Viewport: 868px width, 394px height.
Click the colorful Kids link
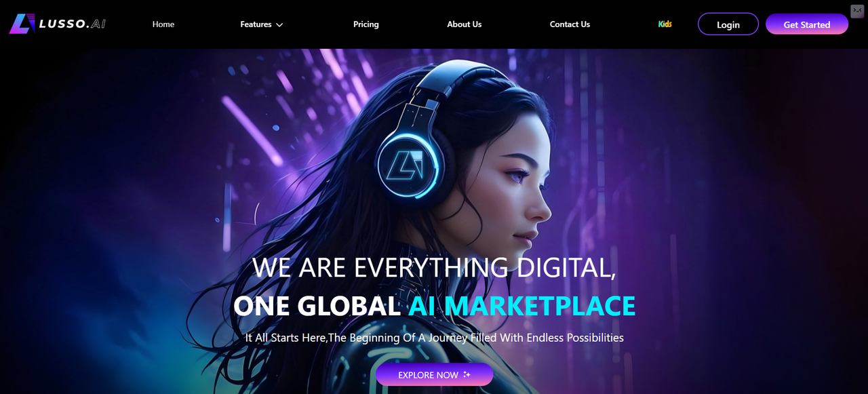point(665,24)
